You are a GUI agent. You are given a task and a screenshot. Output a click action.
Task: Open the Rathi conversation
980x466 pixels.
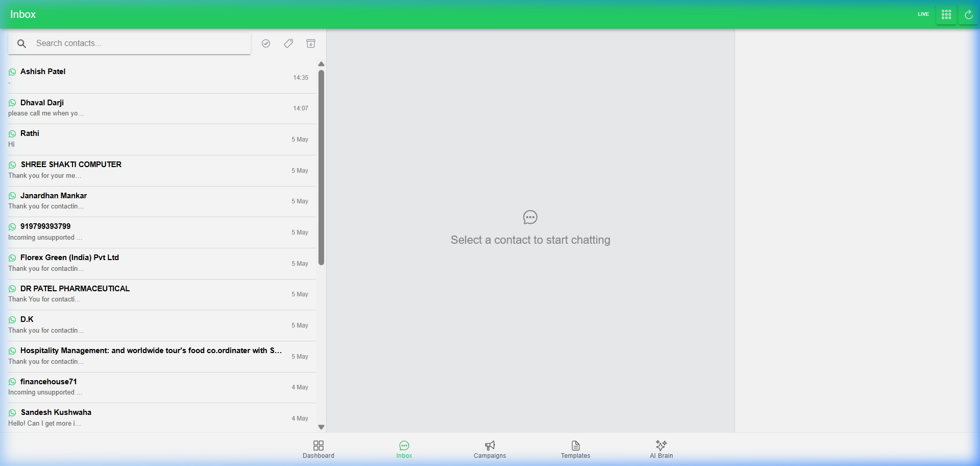pyautogui.click(x=162, y=139)
